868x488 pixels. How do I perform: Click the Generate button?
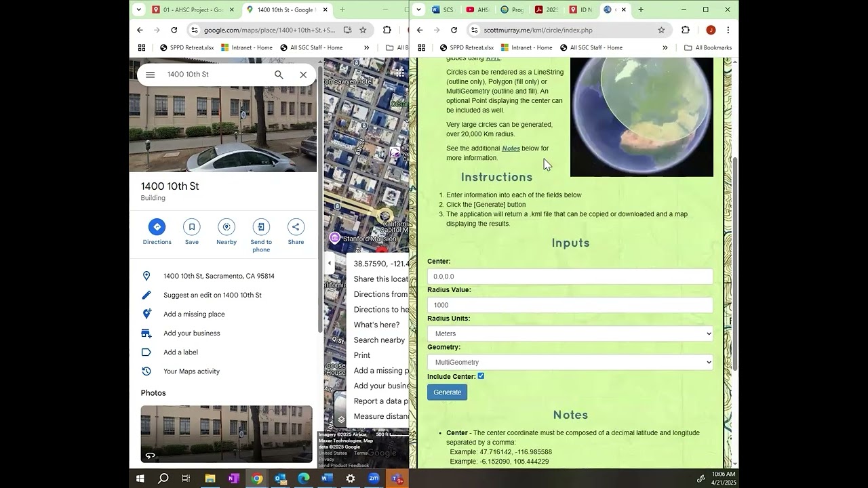[448, 392]
